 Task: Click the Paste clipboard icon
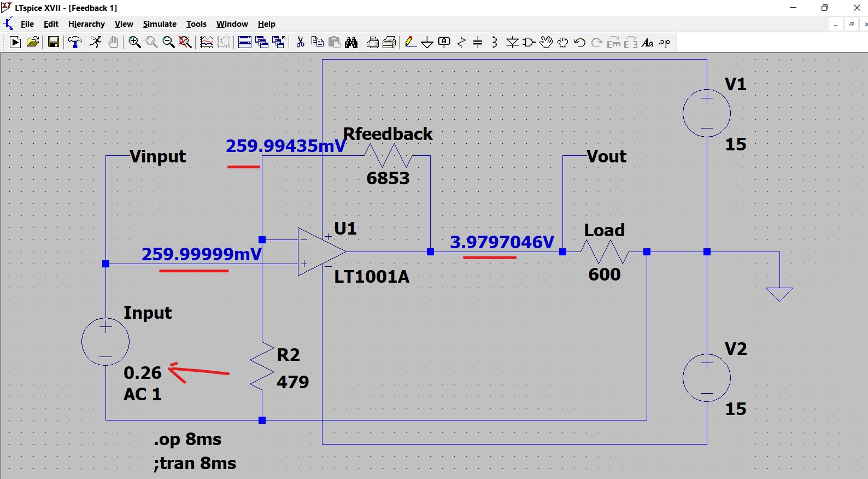[x=334, y=43]
